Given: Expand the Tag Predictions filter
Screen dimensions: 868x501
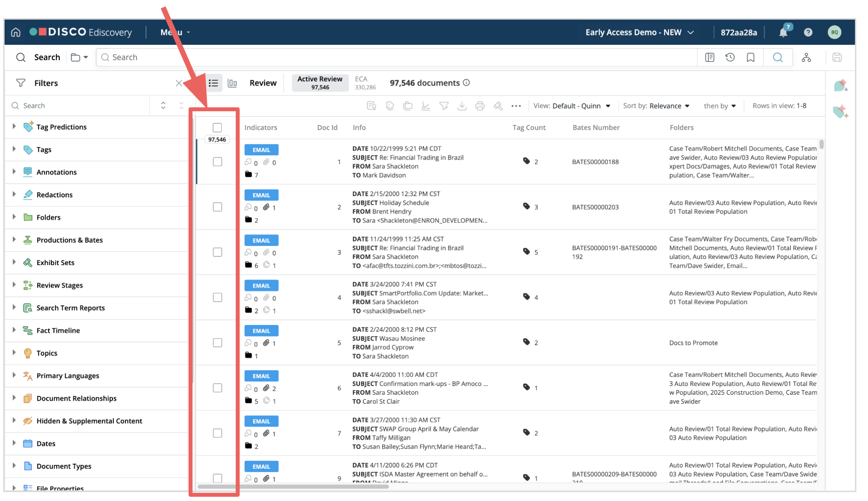Looking at the screenshot, I should (14, 126).
